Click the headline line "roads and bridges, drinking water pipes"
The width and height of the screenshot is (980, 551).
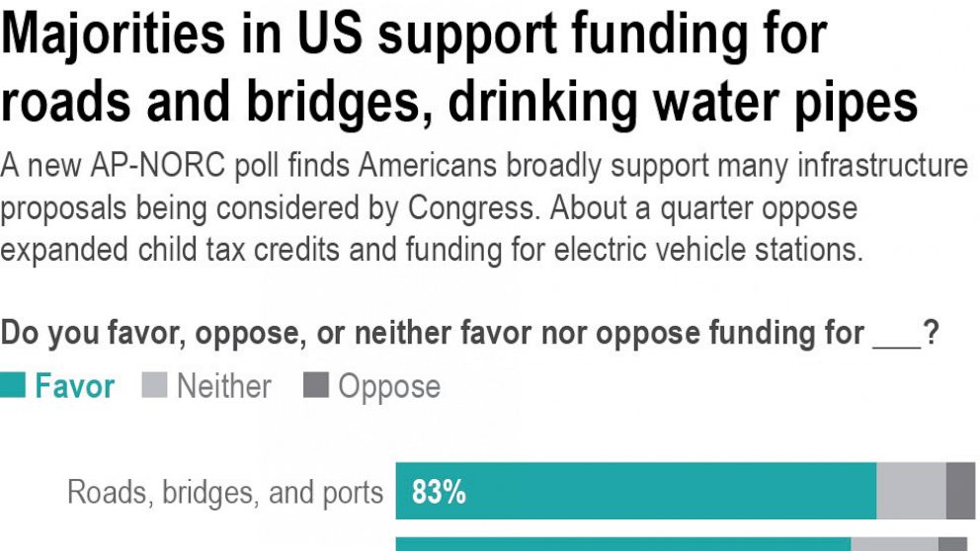(459, 104)
